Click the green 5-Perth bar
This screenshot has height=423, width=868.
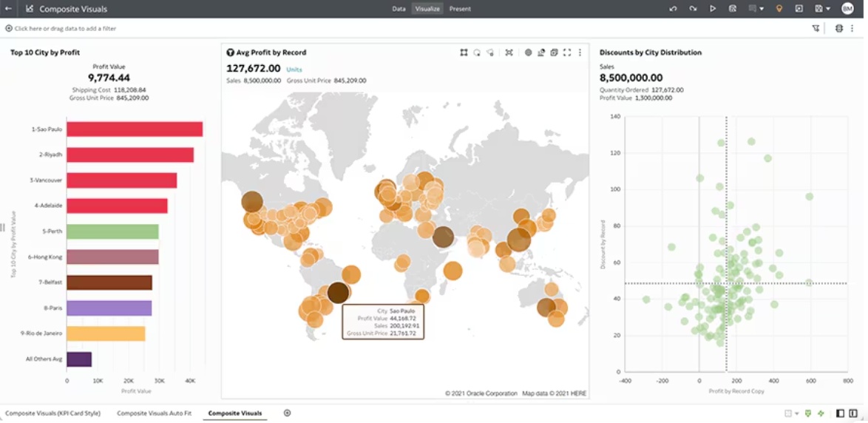(113, 231)
